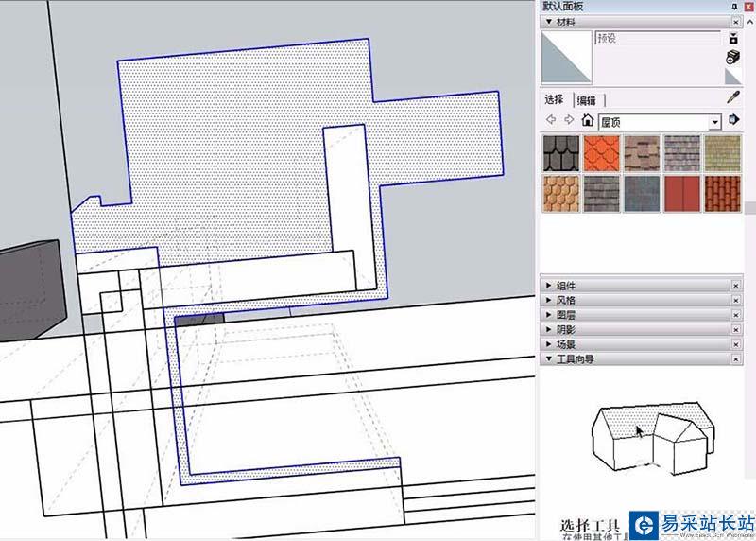Image resolution: width=756 pixels, height=541 pixels.
Task: Click the 默认面板 title bar
Action: tap(634, 7)
